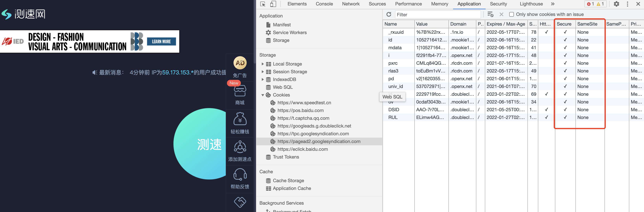Sort by Expires / Max-Age column header

tap(506, 24)
